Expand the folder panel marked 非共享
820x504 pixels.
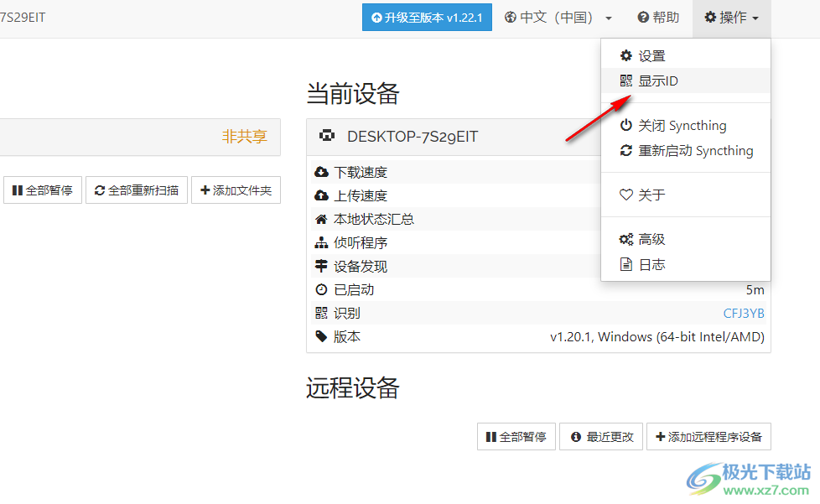click(140, 137)
